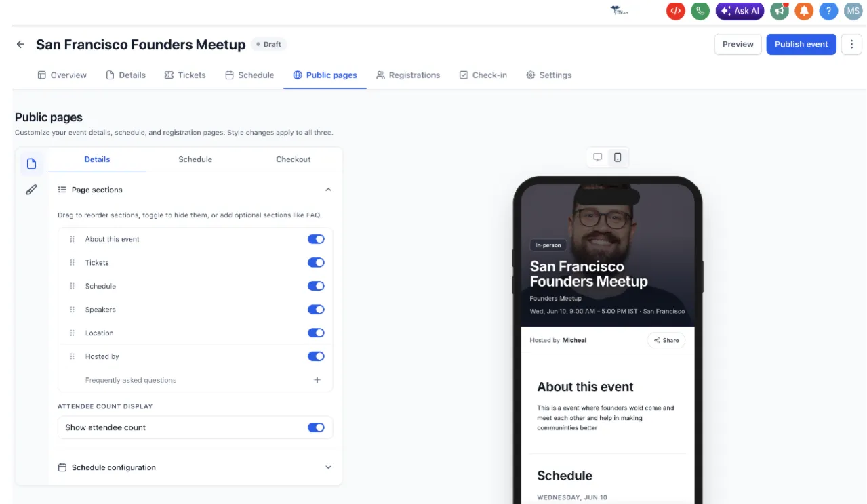
Task: Click Schedule heading in phone preview
Action: (x=565, y=476)
